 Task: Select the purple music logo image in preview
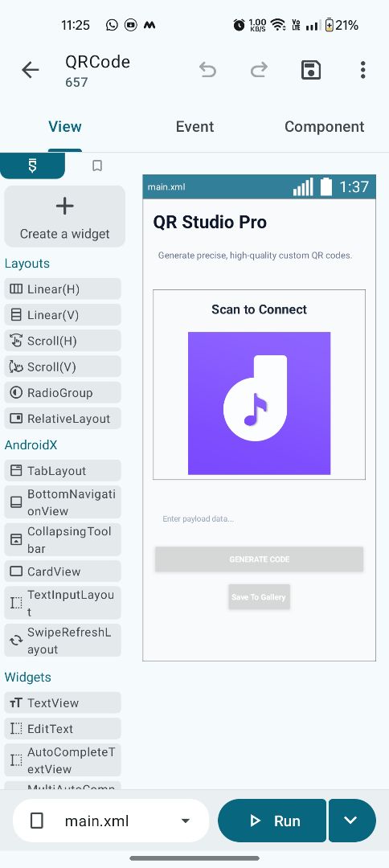pyautogui.click(x=259, y=403)
